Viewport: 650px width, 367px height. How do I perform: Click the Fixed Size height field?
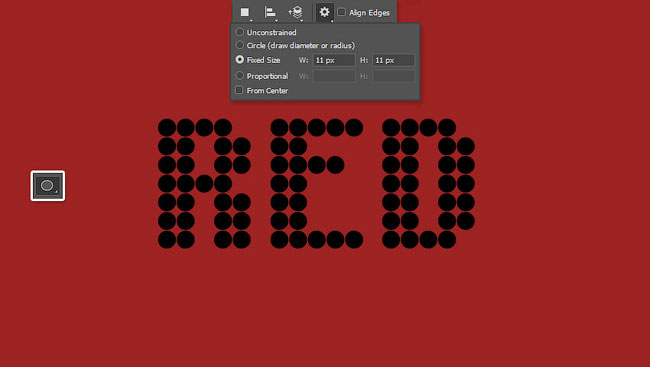click(x=393, y=60)
